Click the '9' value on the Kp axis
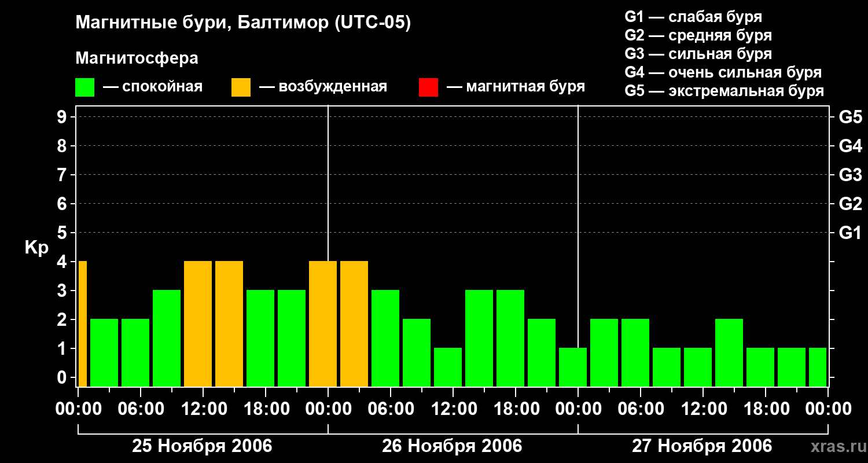This screenshot has height=463, width=868. click(x=63, y=117)
